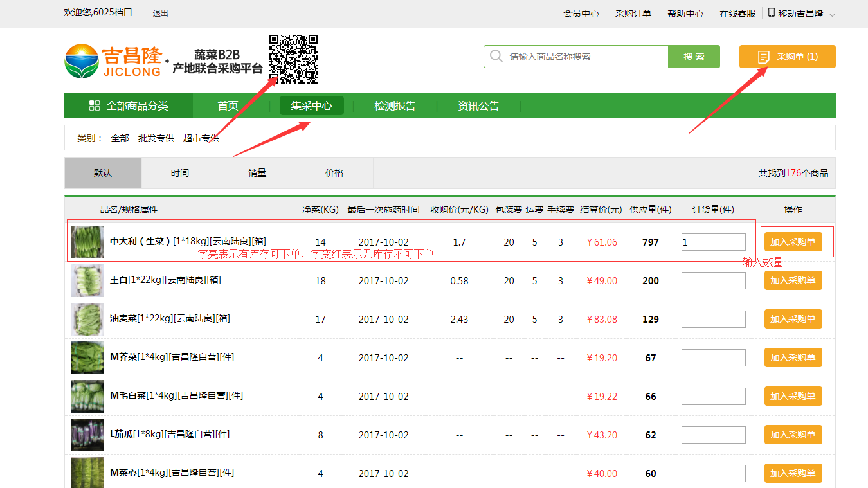868x488 pixels.
Task: Click the 退出 logout link
Action: click(160, 14)
